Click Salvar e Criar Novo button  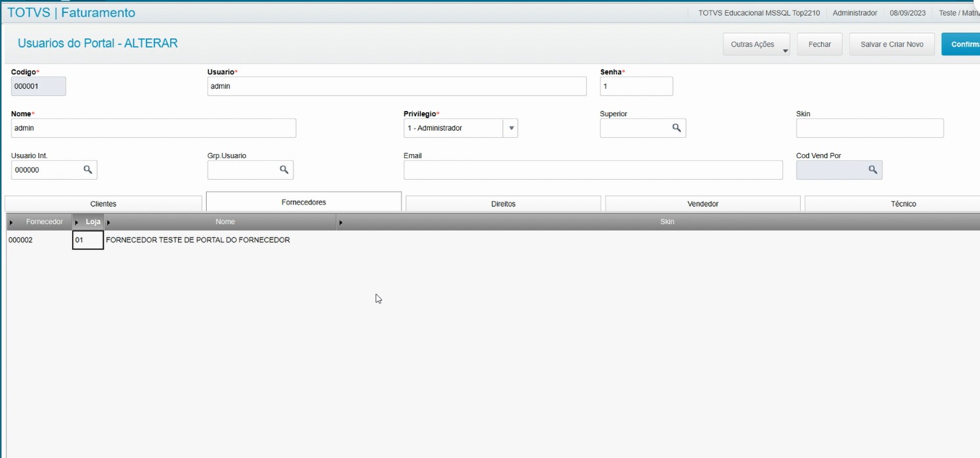(891, 44)
